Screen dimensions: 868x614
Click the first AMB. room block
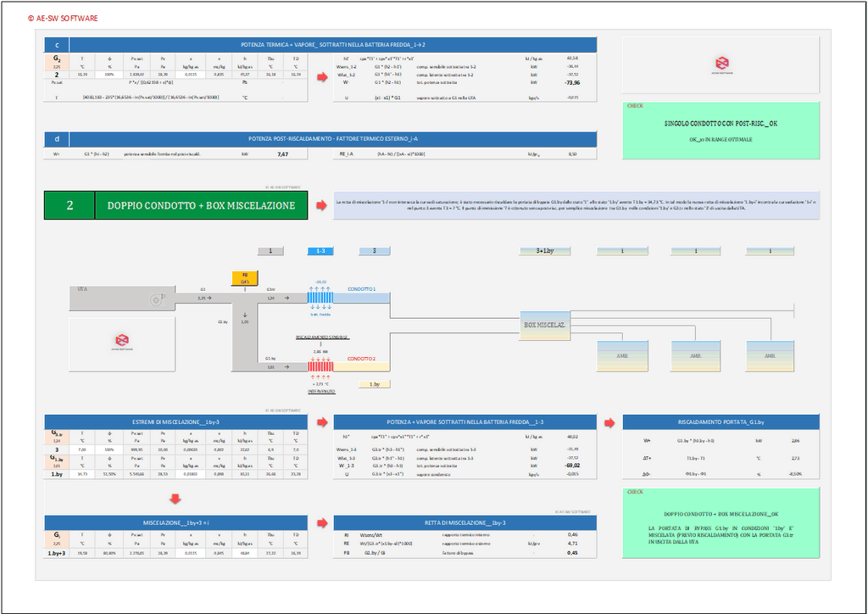pos(621,355)
